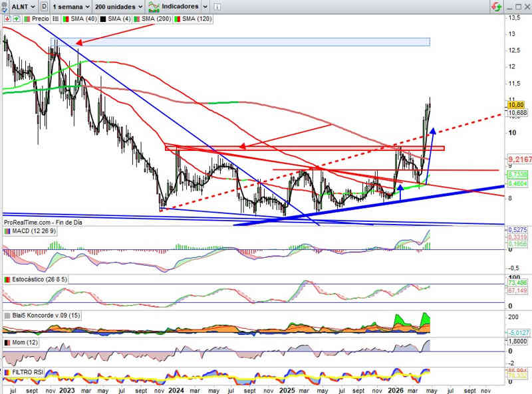
Task: Open the 200 unidades dropdown
Action: [x=118, y=7]
